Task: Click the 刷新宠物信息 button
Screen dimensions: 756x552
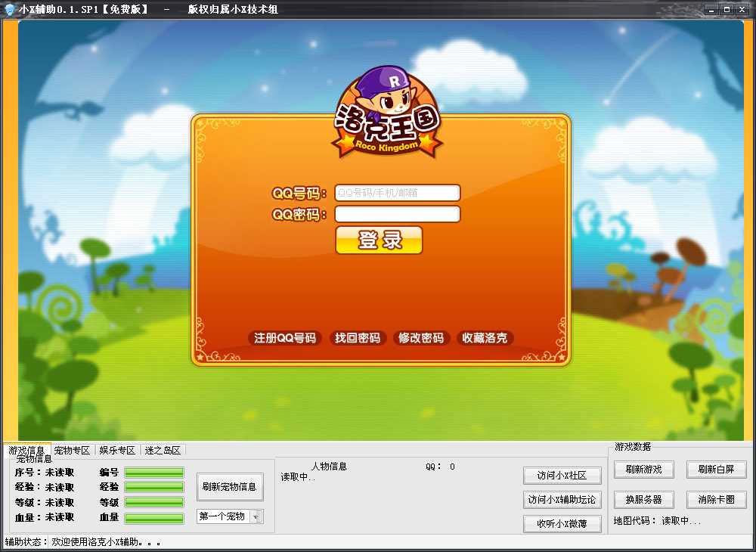Action: (230, 486)
